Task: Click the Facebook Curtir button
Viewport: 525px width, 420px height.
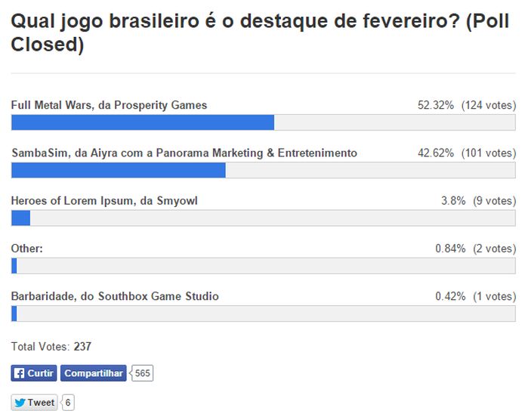Action: point(34,373)
